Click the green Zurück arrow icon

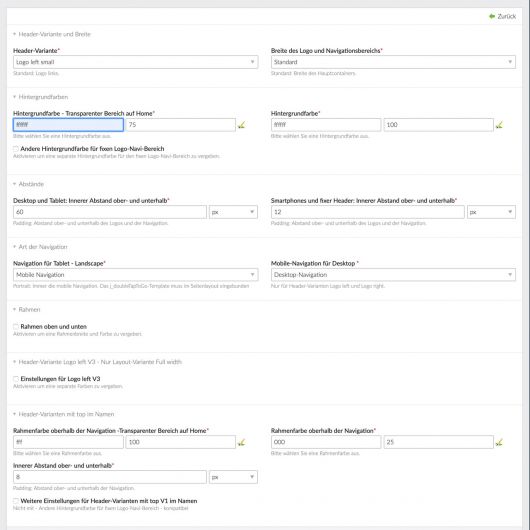(x=492, y=16)
